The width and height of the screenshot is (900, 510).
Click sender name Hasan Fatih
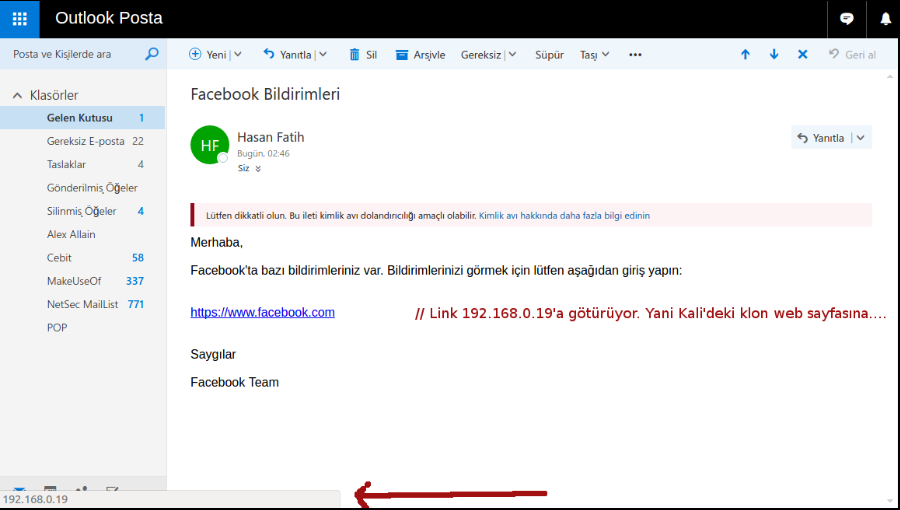coord(270,137)
